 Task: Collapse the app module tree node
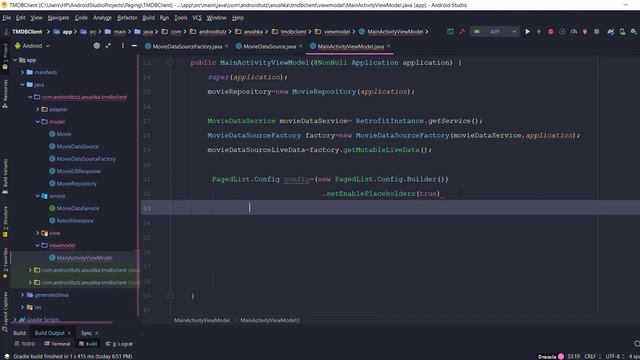click(x=15, y=60)
